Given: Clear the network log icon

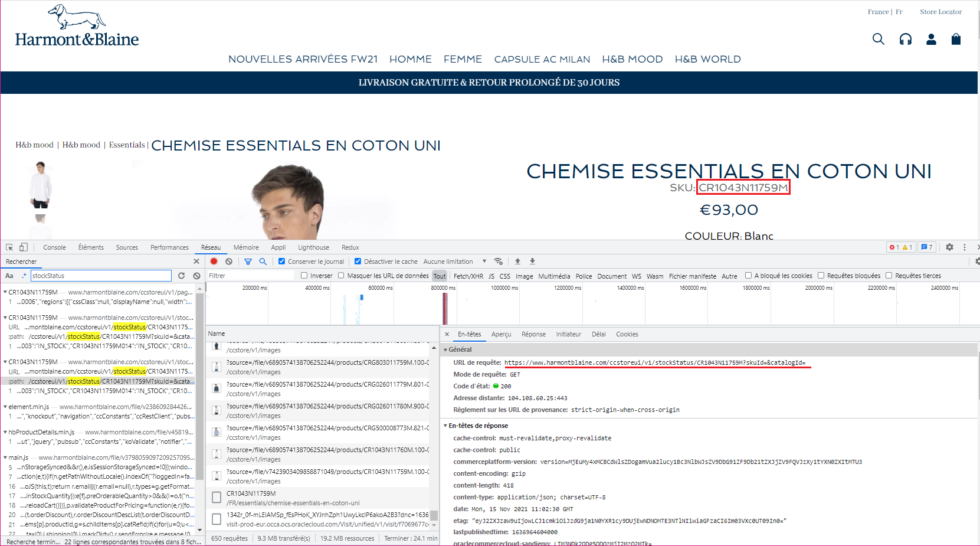Looking at the screenshot, I should click(x=229, y=261).
